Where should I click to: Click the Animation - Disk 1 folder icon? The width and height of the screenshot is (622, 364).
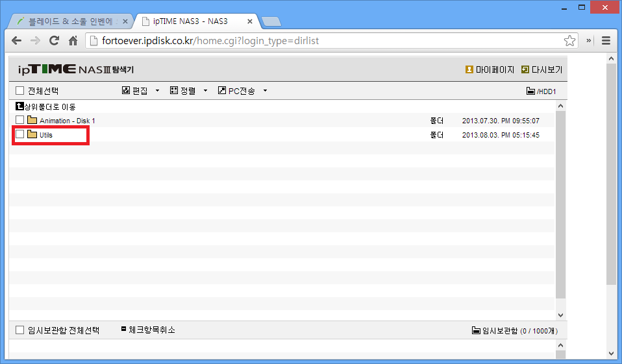(32, 121)
